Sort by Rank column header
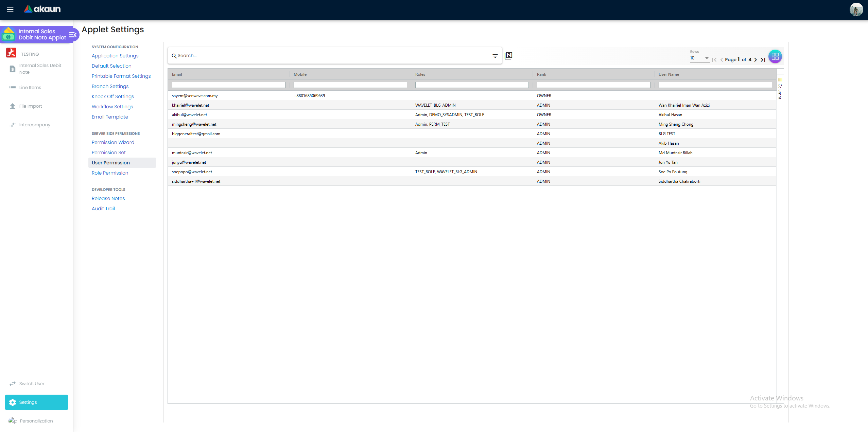 coord(542,74)
